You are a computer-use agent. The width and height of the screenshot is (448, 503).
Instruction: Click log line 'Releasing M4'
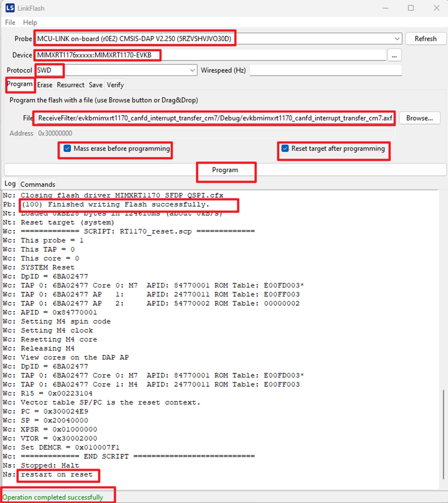click(x=48, y=348)
